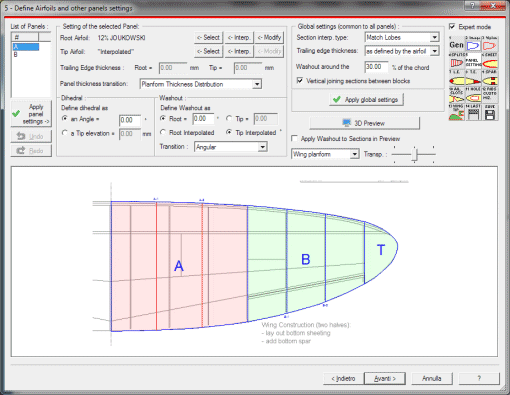510x395 pixels.
Task: Select panel B in the panels list
Action: click(x=26, y=55)
